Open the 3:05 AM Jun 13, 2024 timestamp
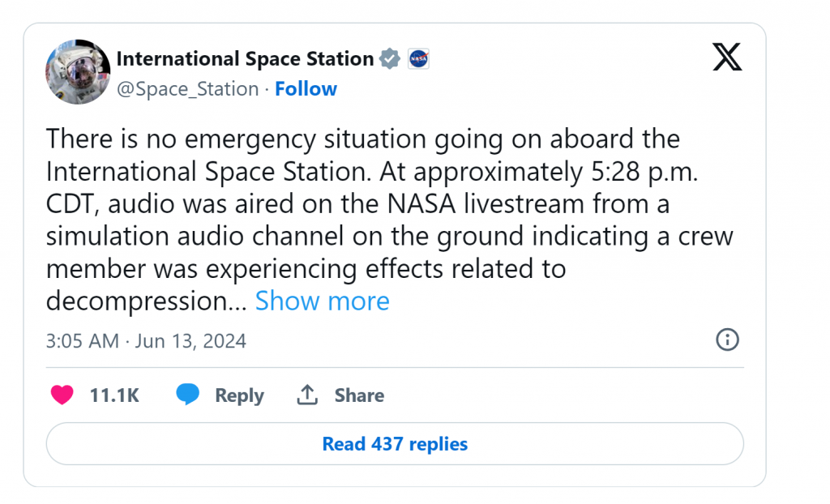Image resolution: width=830 pixels, height=504 pixels. click(146, 341)
